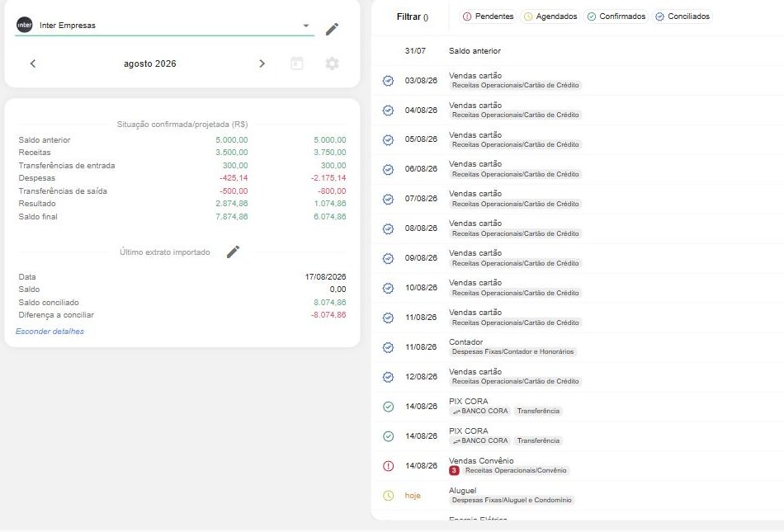
Task: Open the calendar icon next to month
Action: [x=297, y=64]
